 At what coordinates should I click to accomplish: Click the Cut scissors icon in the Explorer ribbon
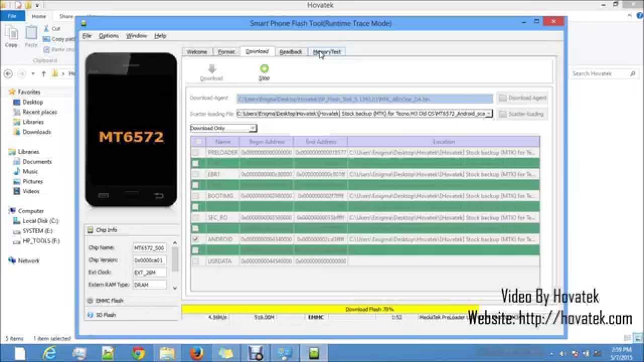[x=46, y=29]
